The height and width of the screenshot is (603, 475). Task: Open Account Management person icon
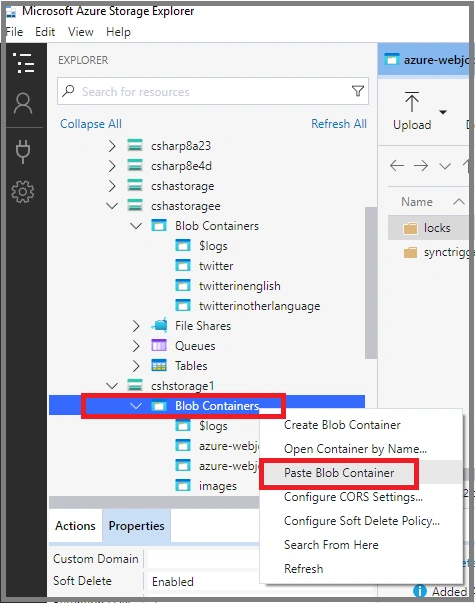point(23,103)
